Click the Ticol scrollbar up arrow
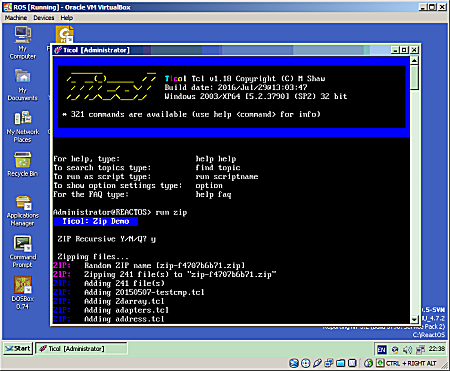 [x=414, y=61]
